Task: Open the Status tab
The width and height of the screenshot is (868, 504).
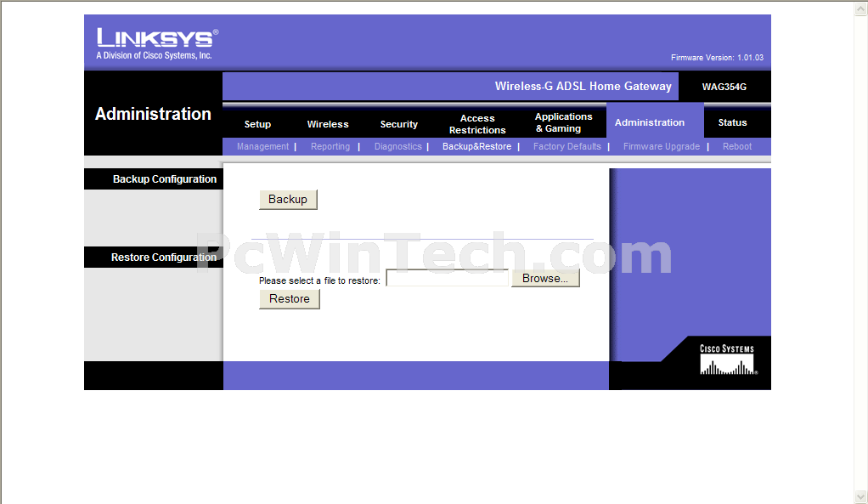Action: click(732, 122)
